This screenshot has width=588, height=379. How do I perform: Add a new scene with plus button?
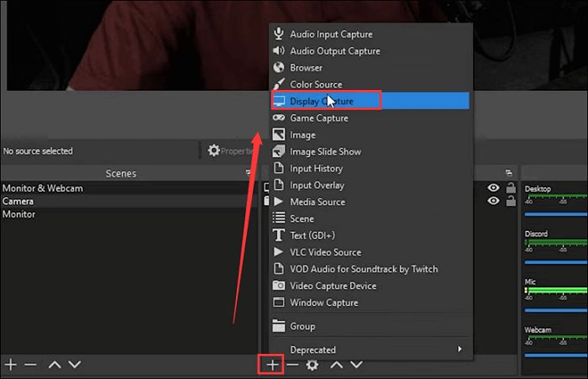click(x=11, y=365)
